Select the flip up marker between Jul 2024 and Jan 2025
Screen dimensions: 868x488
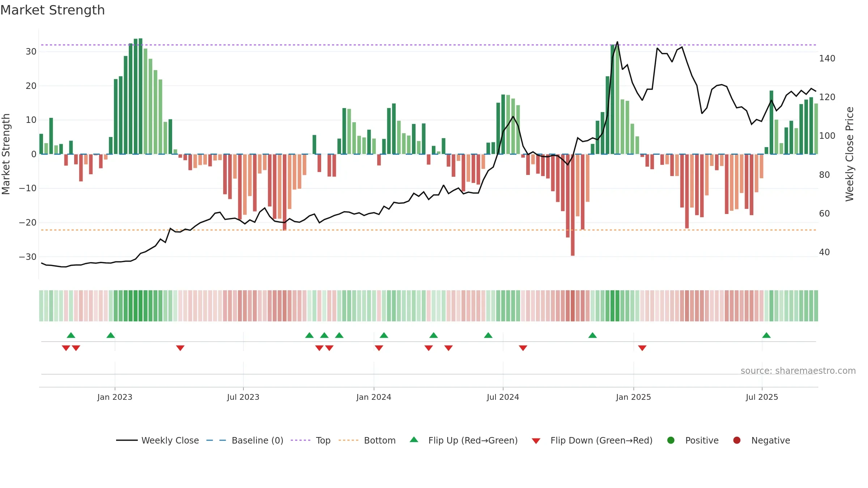[x=592, y=335]
